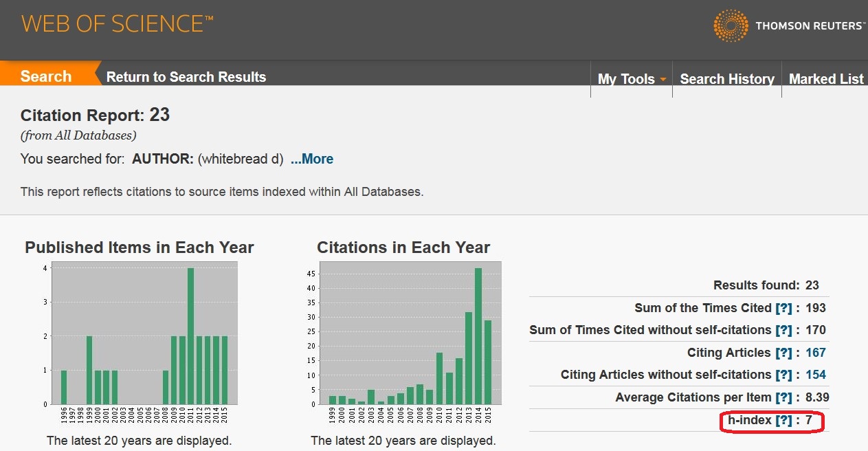Select the sentence 'This report reflects citations to source items indexed within All Databases.'

(x=222, y=192)
